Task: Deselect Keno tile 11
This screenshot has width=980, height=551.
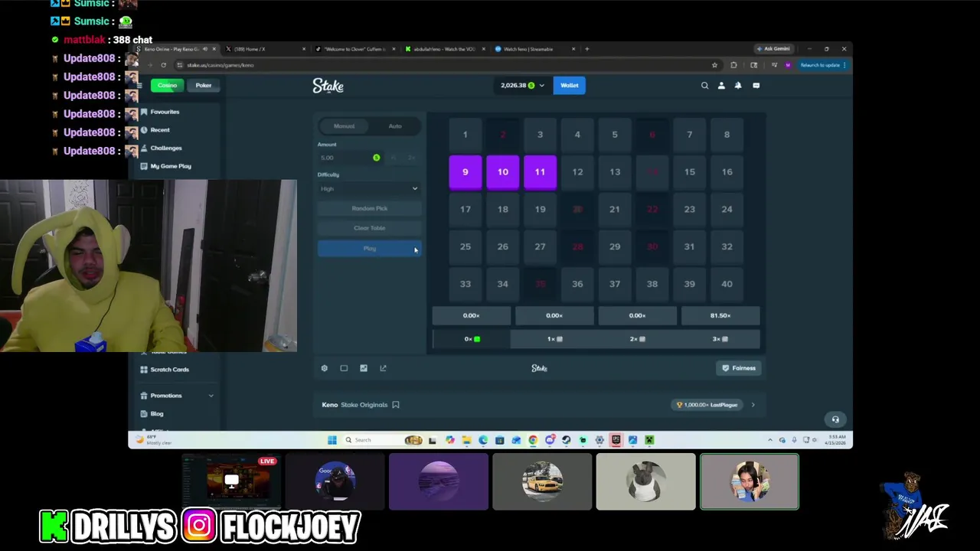Action: (540, 172)
